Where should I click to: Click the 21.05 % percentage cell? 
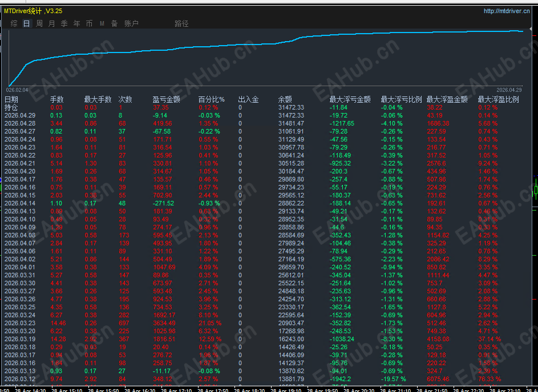tap(210, 323)
